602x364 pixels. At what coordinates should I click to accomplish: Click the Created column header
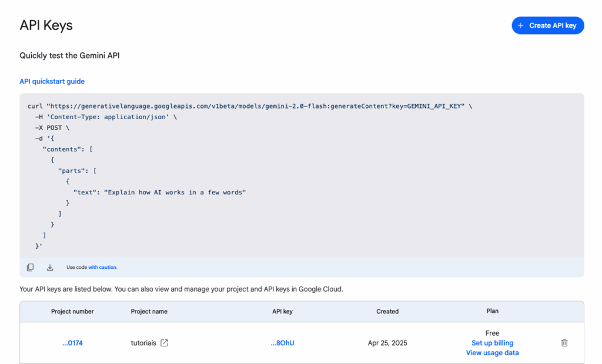click(x=387, y=312)
